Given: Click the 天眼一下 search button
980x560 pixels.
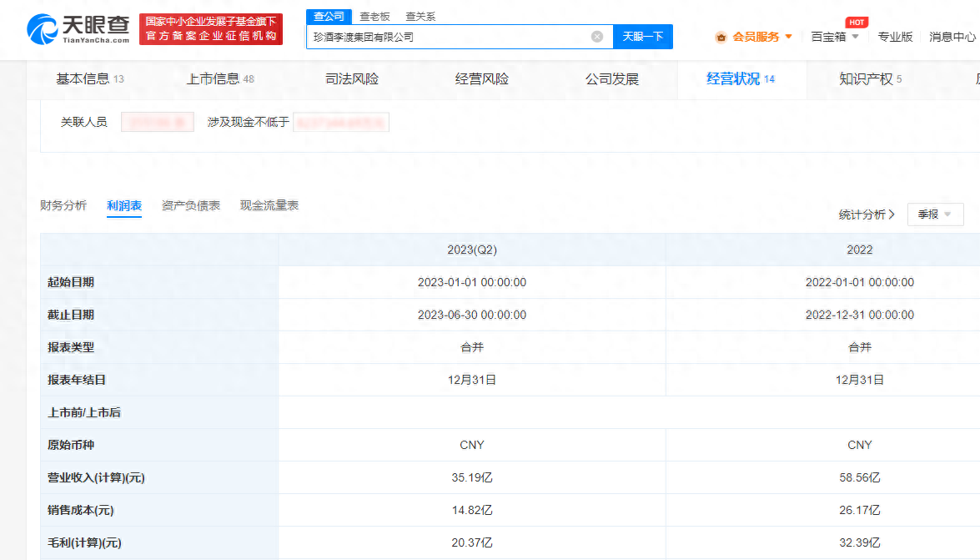Looking at the screenshot, I should pos(642,37).
